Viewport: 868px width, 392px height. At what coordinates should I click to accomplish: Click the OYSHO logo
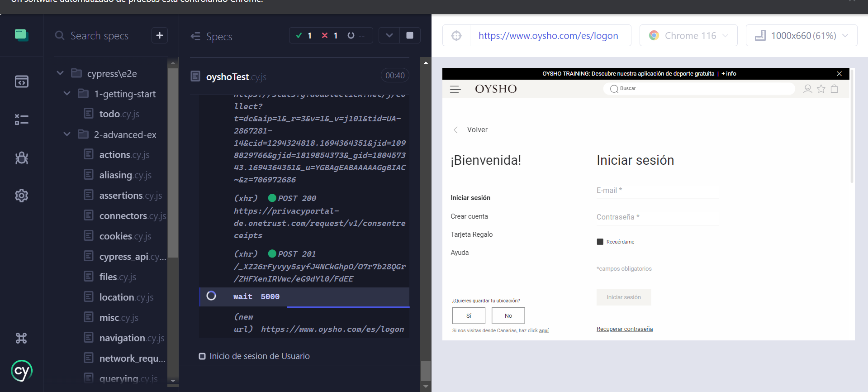pyautogui.click(x=496, y=89)
